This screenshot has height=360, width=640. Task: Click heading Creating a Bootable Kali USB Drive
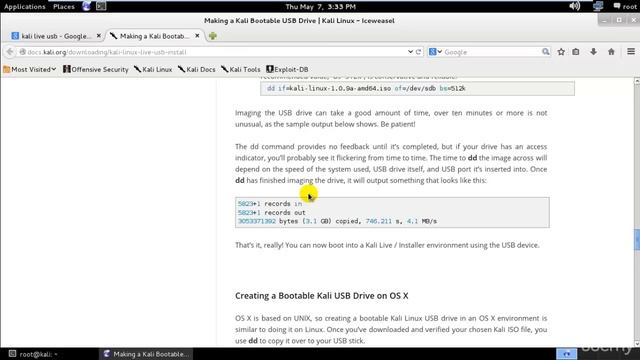click(322, 296)
